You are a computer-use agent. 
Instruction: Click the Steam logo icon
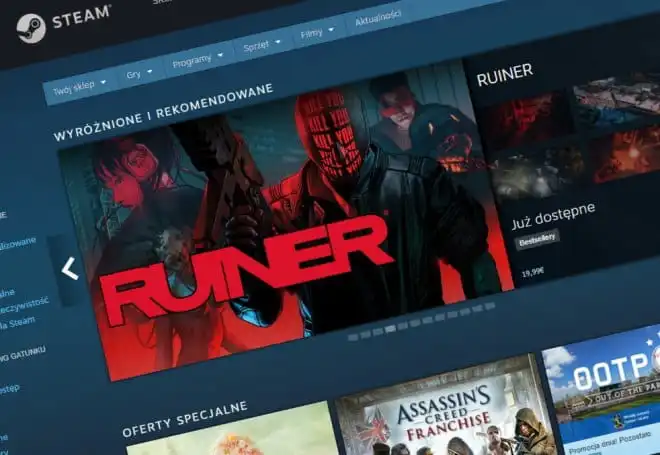tap(31, 28)
